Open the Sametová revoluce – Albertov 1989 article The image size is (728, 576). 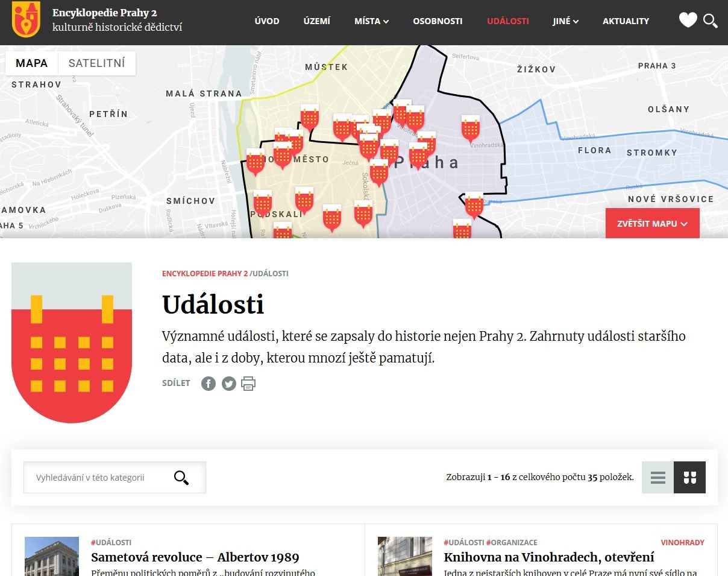pos(195,557)
